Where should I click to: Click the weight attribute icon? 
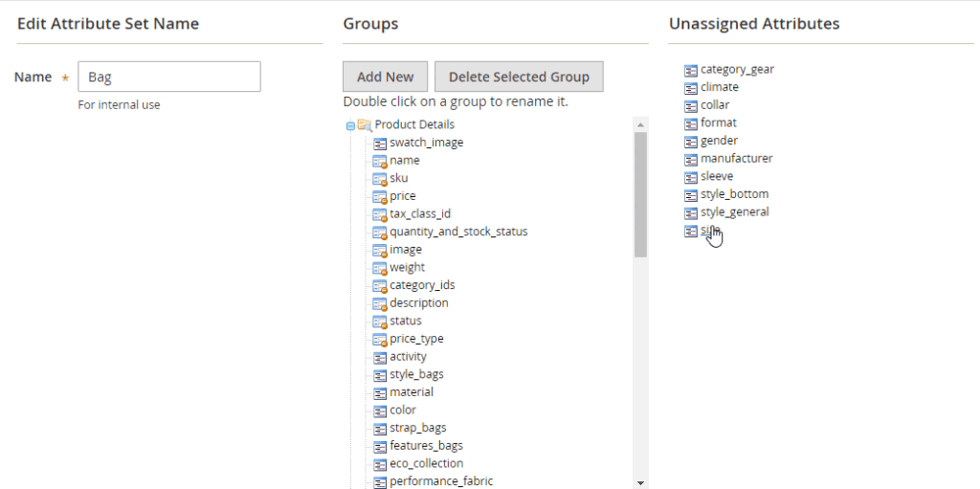coord(380,268)
